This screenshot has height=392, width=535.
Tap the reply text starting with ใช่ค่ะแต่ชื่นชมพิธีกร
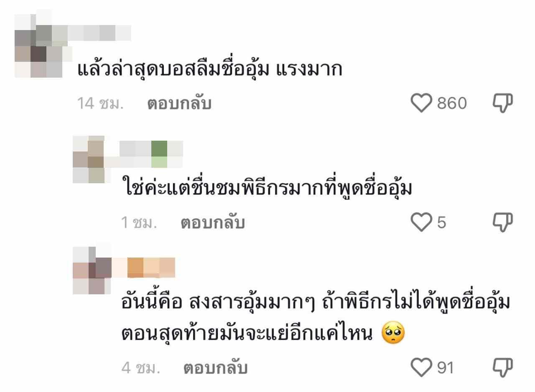[x=267, y=188]
